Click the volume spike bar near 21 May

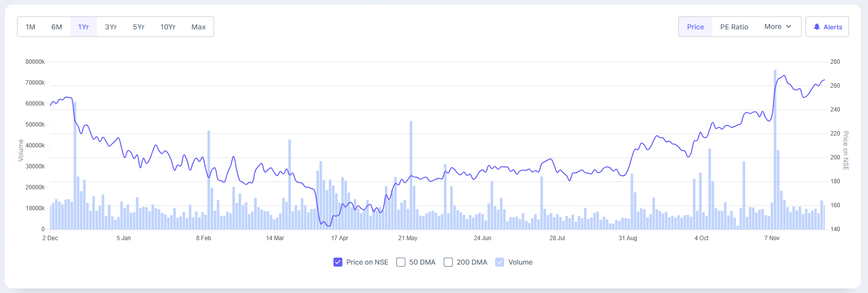411,174
